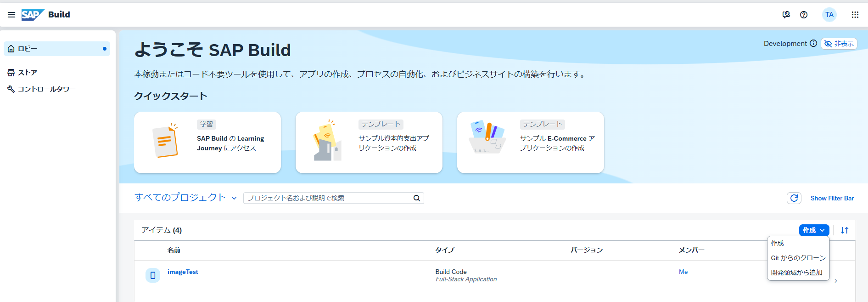The image size is (868, 302).
Task: Open サンプル資本的支出アプリケーション template card
Action: [369, 142]
